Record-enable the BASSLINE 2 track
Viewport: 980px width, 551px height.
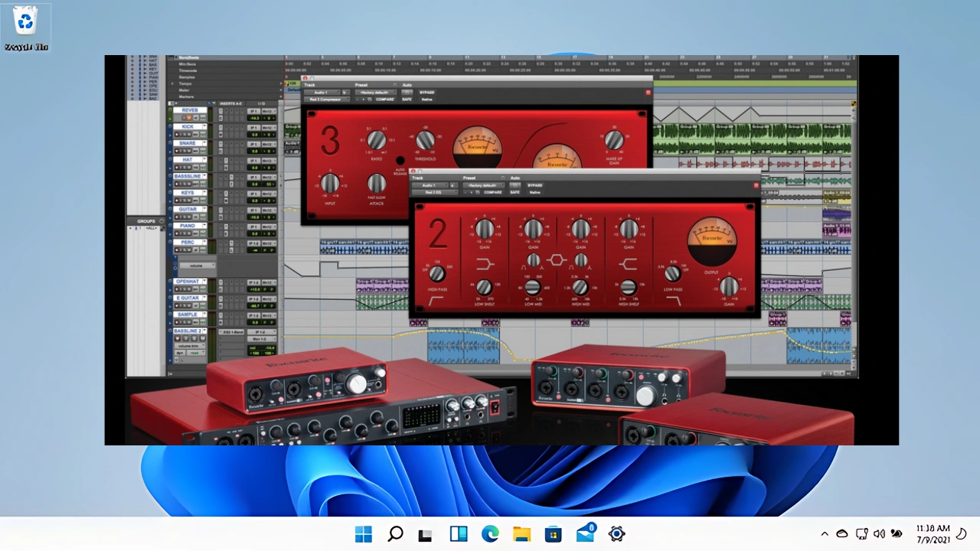[177, 338]
